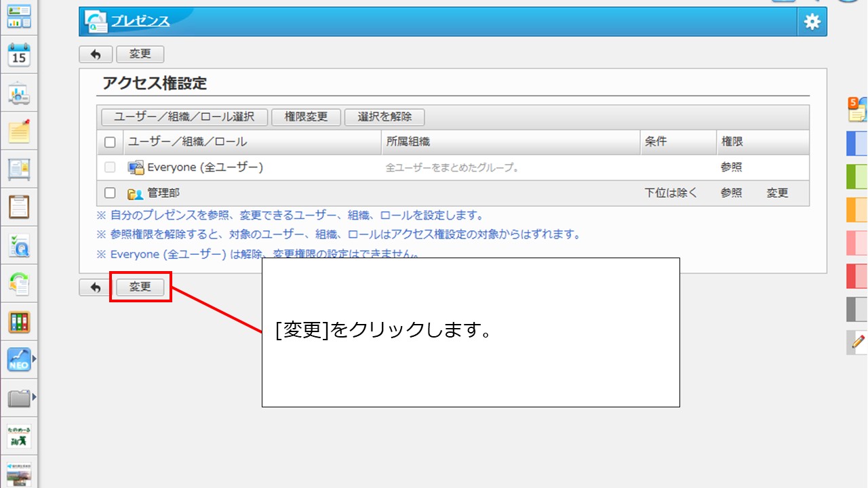Click 参照 in the Everyone row
The image size is (868, 488).
(732, 167)
